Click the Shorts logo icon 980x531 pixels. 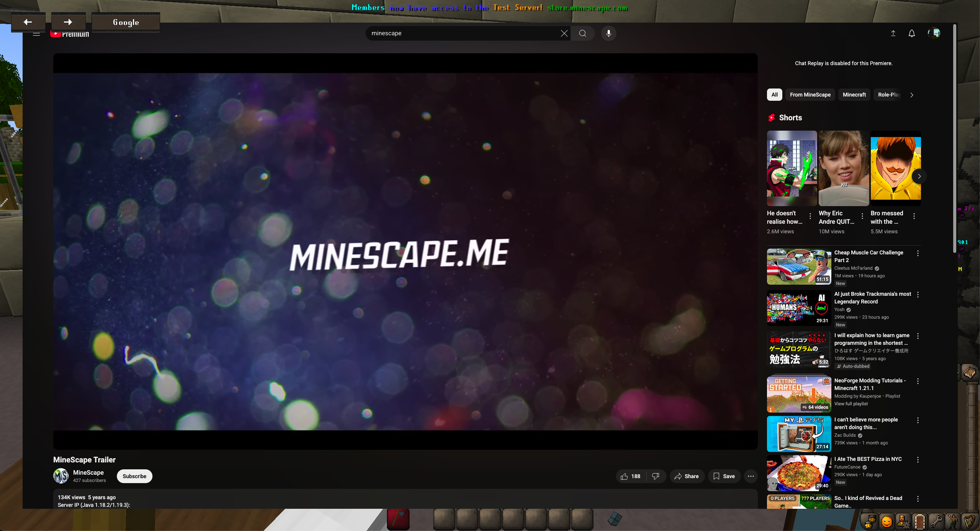772,118
